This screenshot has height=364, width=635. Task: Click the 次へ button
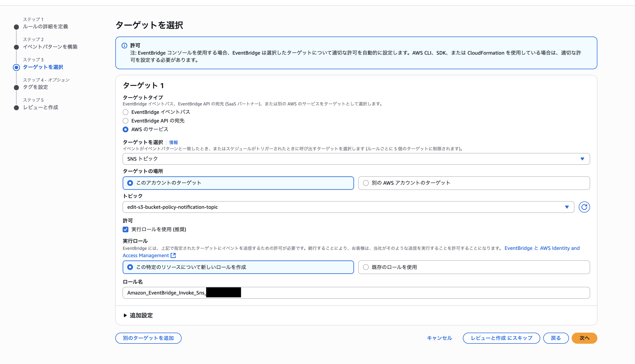[x=584, y=338]
